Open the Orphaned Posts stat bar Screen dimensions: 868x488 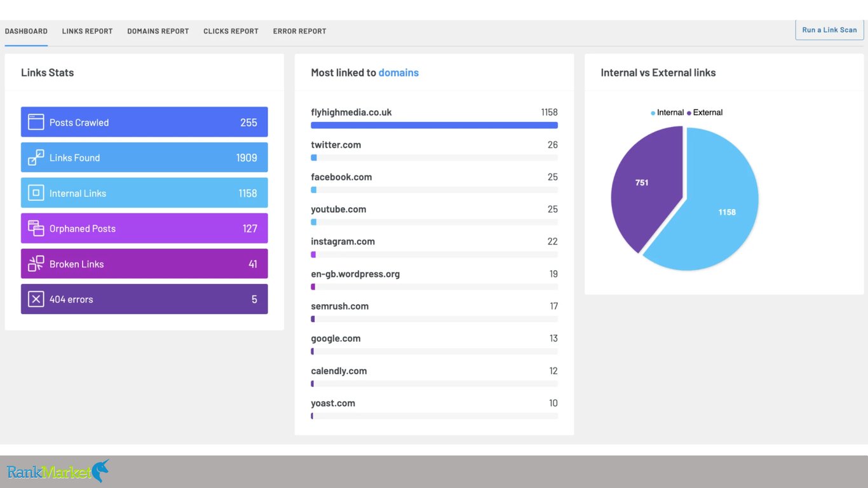(x=144, y=228)
